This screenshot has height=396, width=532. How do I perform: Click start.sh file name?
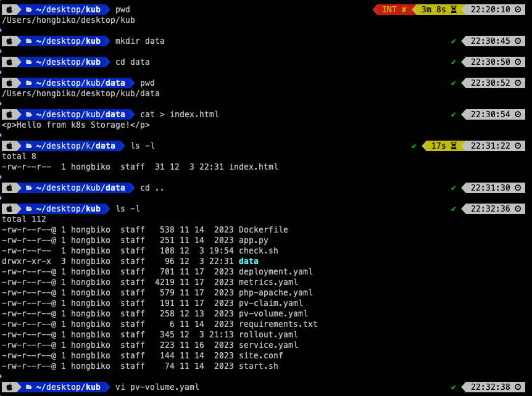[x=258, y=366]
